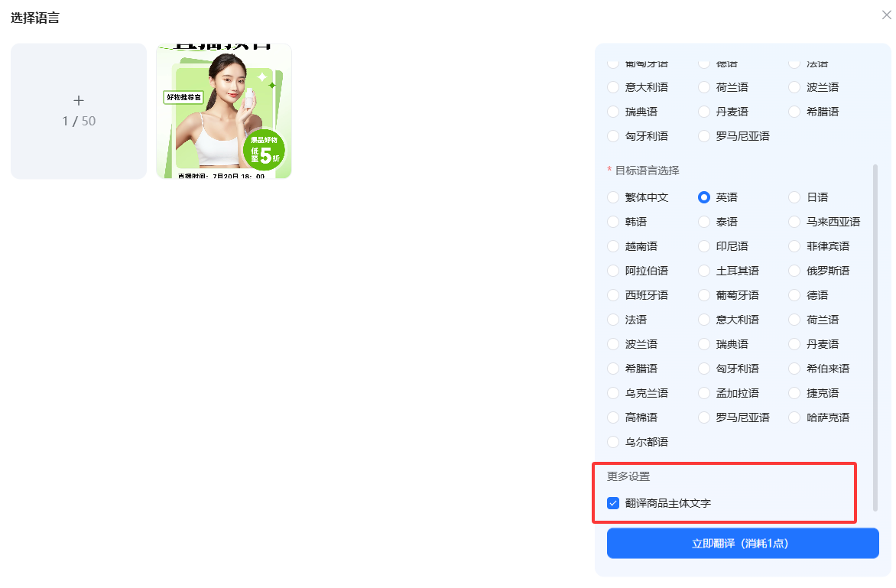Screen dimensions: 896x588
Task: Choose 乌尔都语 radio button
Action: [x=613, y=442]
